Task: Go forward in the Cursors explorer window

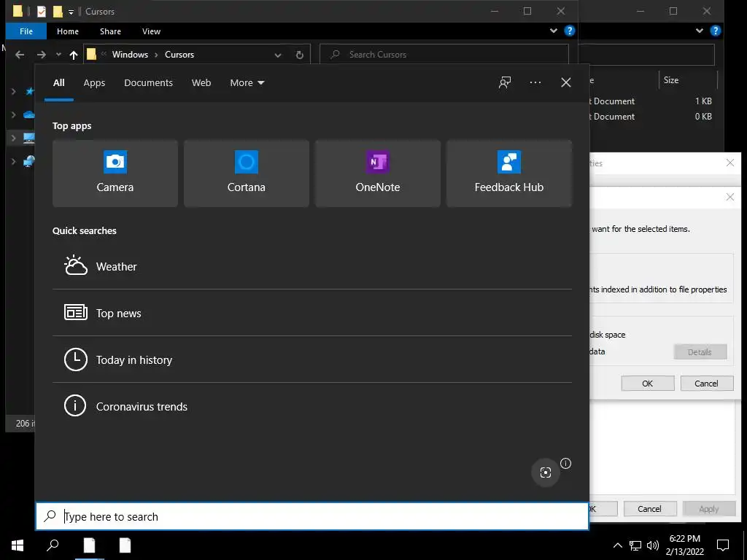Action: (x=42, y=55)
